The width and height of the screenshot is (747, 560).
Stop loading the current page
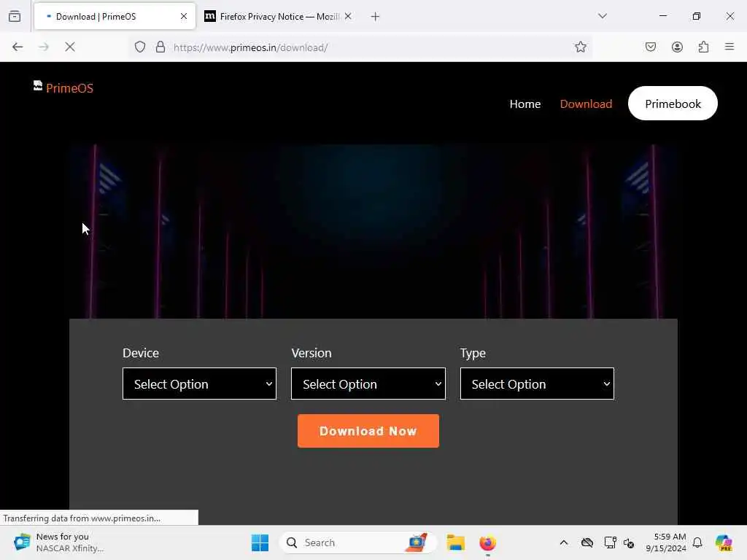coord(70,47)
